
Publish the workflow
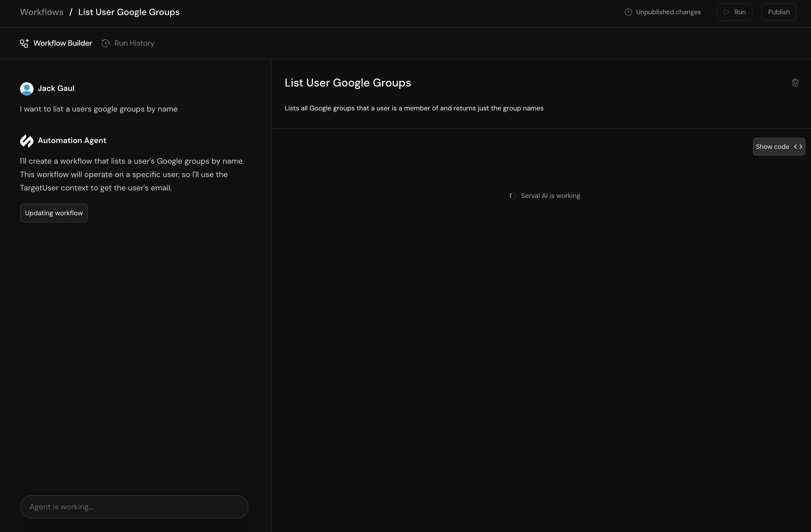[x=779, y=12]
